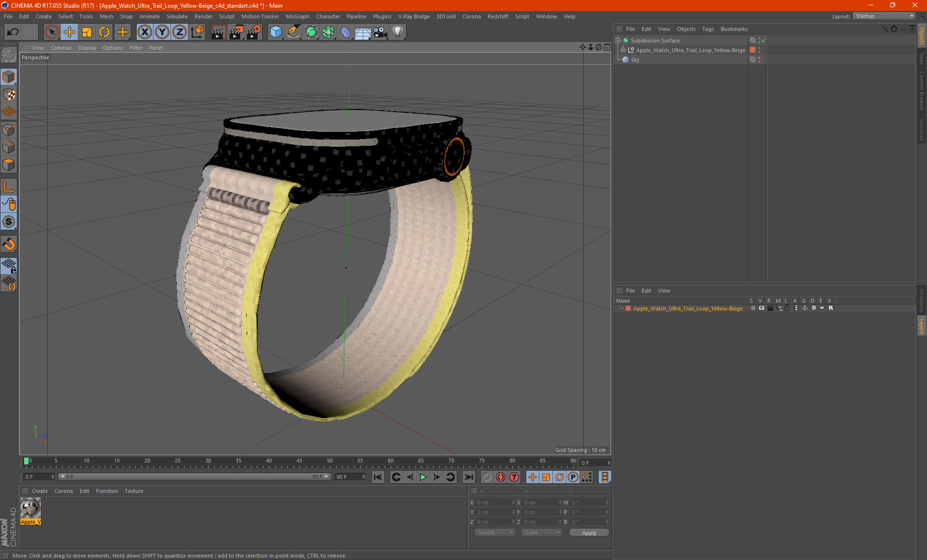Open the World coordinate dropdown
Image resolution: width=927 pixels, height=560 pixels.
pyautogui.click(x=495, y=532)
